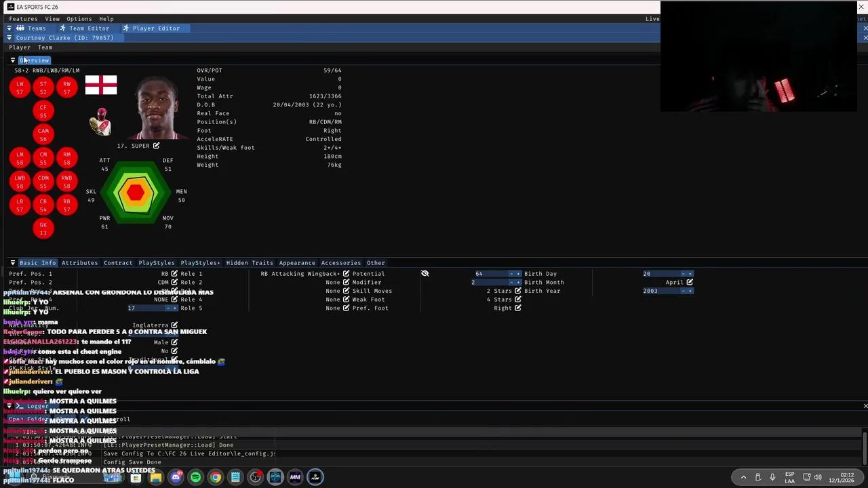Image resolution: width=868 pixels, height=488 pixels.
Task: Open the PlayStyles tab
Action: [x=157, y=263]
